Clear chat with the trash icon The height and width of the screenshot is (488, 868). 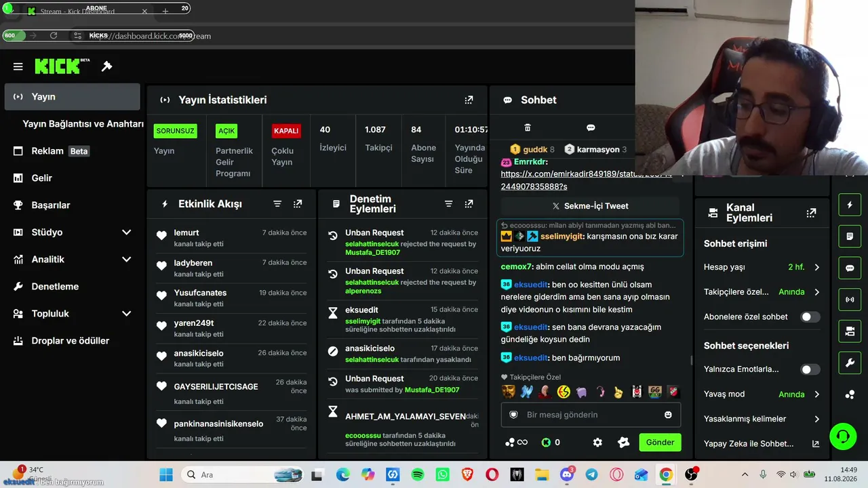coord(528,127)
